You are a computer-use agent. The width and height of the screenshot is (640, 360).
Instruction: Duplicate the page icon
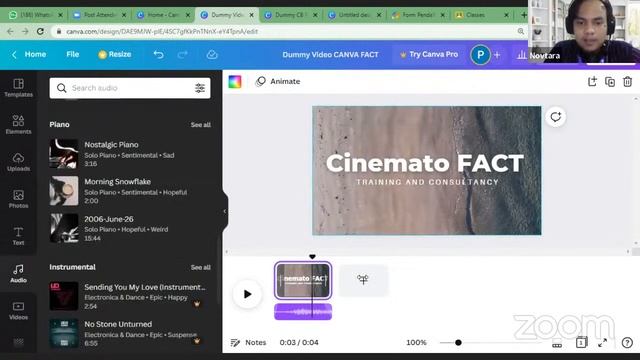coord(610,82)
